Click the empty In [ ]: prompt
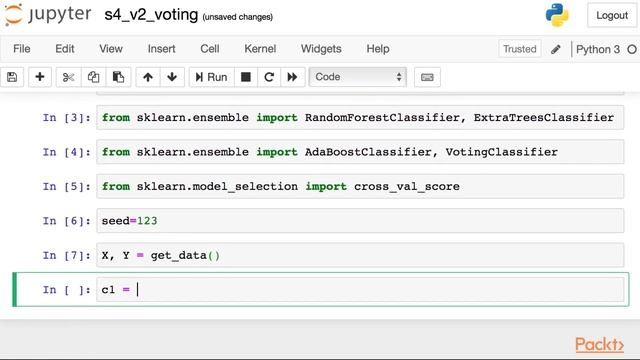 67,290
